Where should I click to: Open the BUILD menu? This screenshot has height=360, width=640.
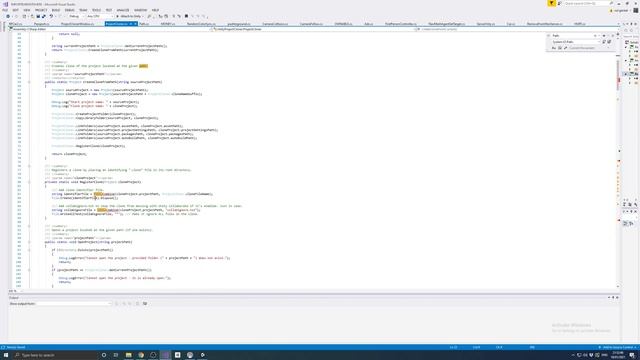[x=56, y=10]
